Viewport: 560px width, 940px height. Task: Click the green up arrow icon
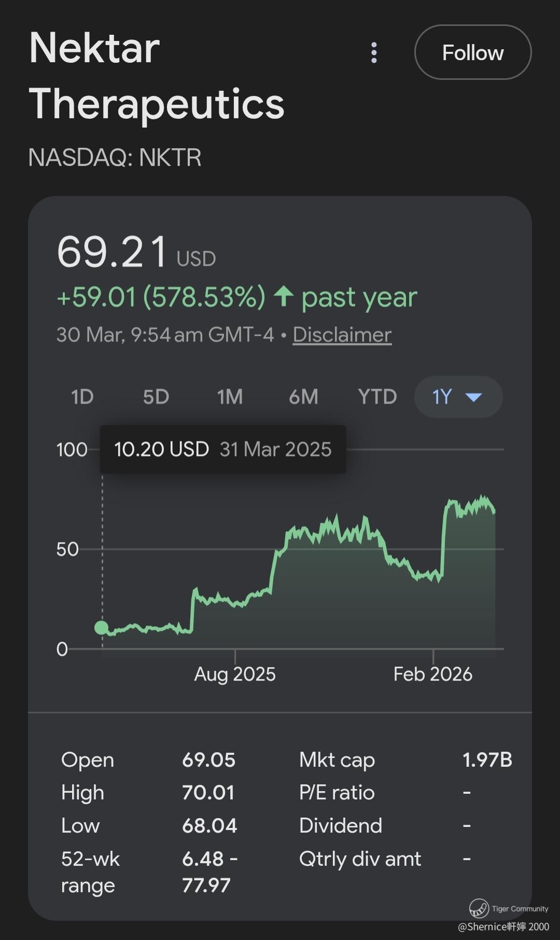tap(284, 297)
